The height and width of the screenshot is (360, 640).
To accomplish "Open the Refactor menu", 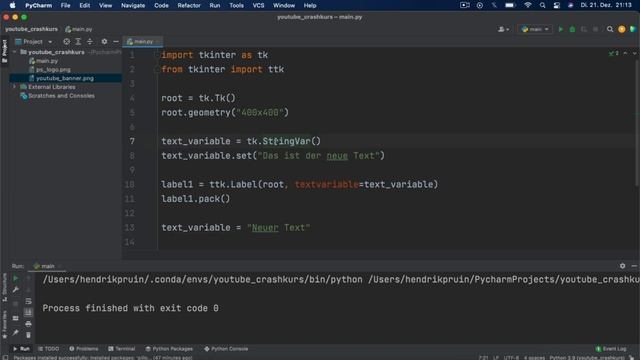I will 189,5.
